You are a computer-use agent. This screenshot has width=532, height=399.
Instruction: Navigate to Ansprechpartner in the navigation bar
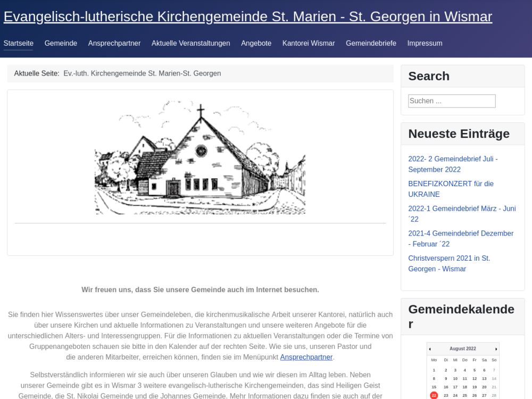pos(114,43)
